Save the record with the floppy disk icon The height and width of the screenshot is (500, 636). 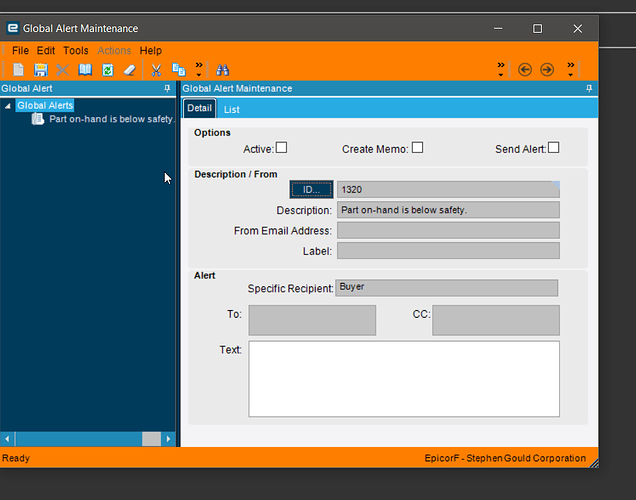pos(41,70)
